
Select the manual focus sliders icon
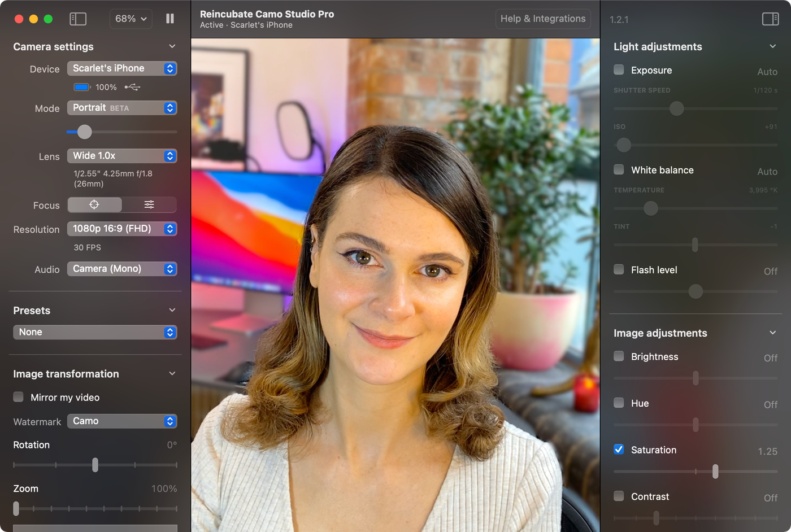tap(149, 205)
